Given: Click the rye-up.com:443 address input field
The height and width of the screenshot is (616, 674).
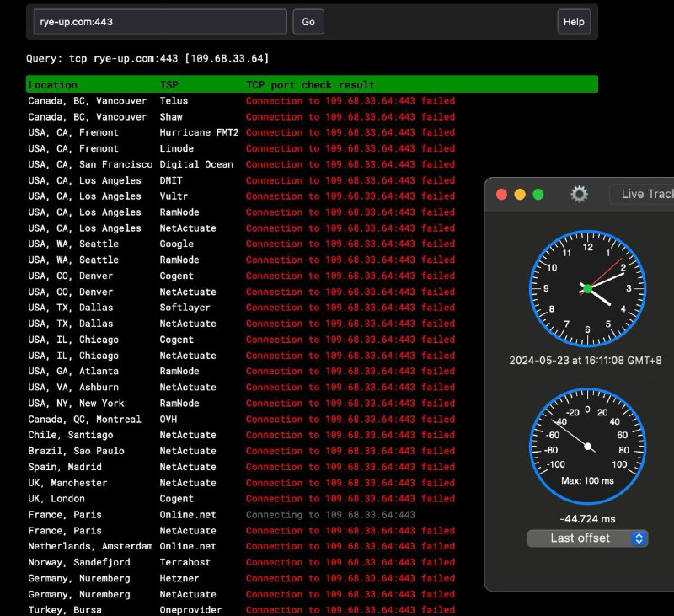Looking at the screenshot, I should coord(160,22).
